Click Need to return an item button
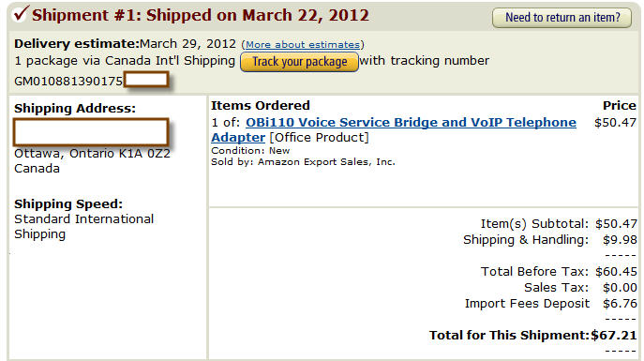 562,18
